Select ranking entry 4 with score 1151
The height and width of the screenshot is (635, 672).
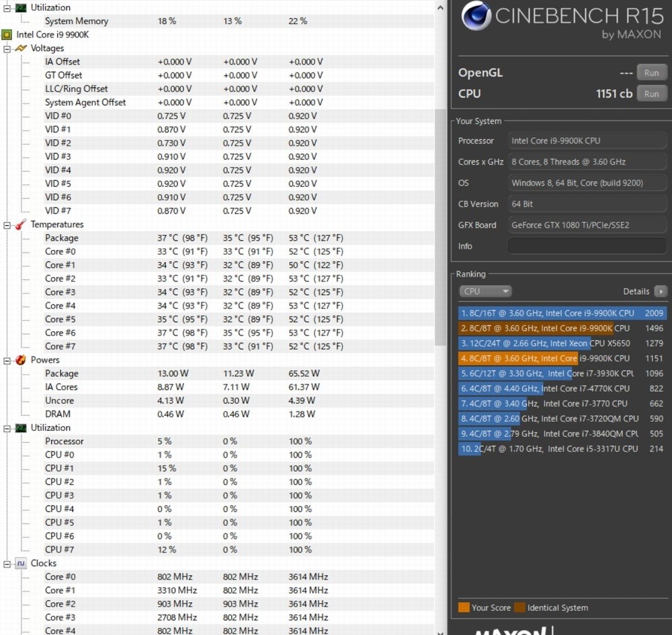[x=562, y=358]
